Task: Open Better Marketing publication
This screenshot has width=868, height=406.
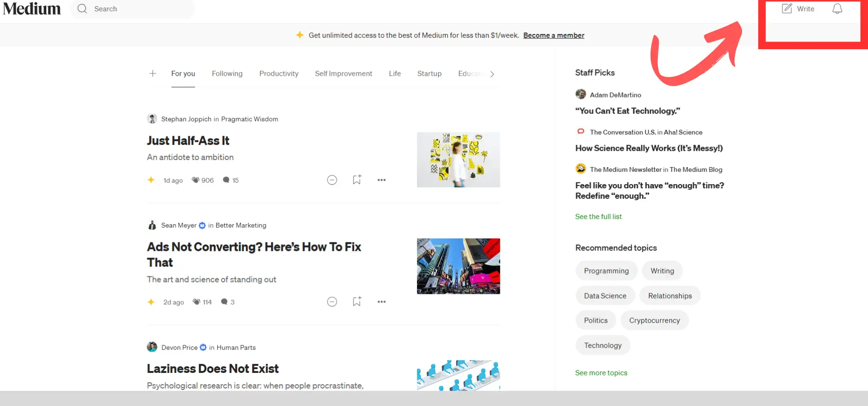Action: click(x=241, y=225)
